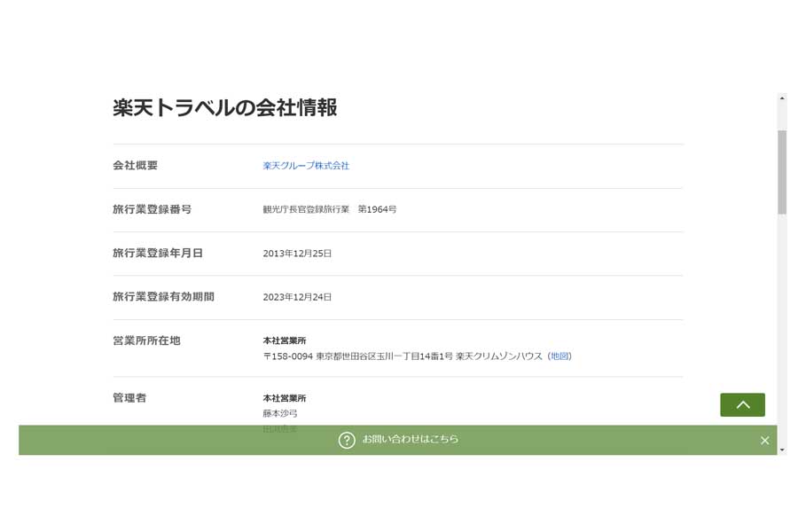Click the お問い合わせはこちら inquiry banner
Screen dimensions: 798x532
pos(408,438)
